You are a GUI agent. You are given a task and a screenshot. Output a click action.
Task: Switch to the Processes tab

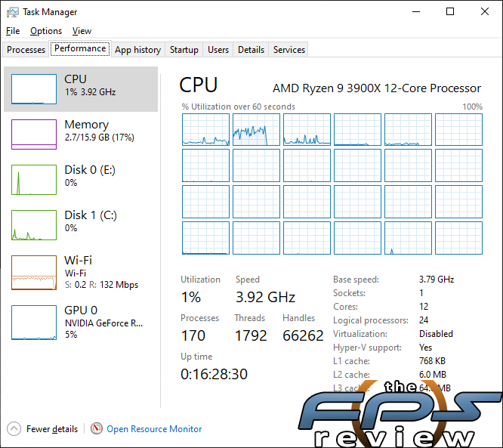point(26,50)
